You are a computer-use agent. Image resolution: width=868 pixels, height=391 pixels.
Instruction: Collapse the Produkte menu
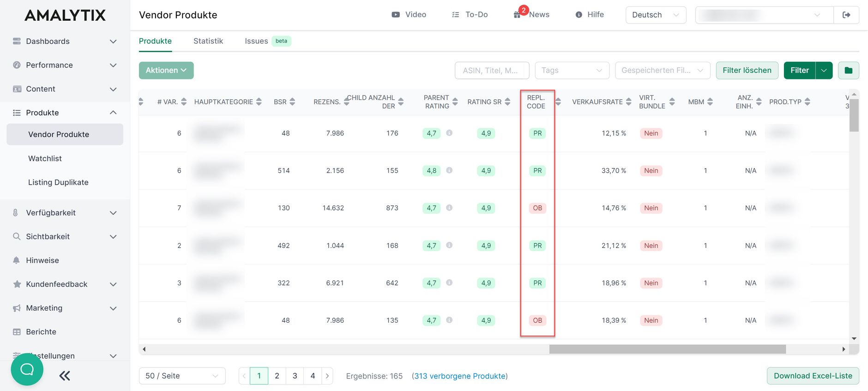113,113
